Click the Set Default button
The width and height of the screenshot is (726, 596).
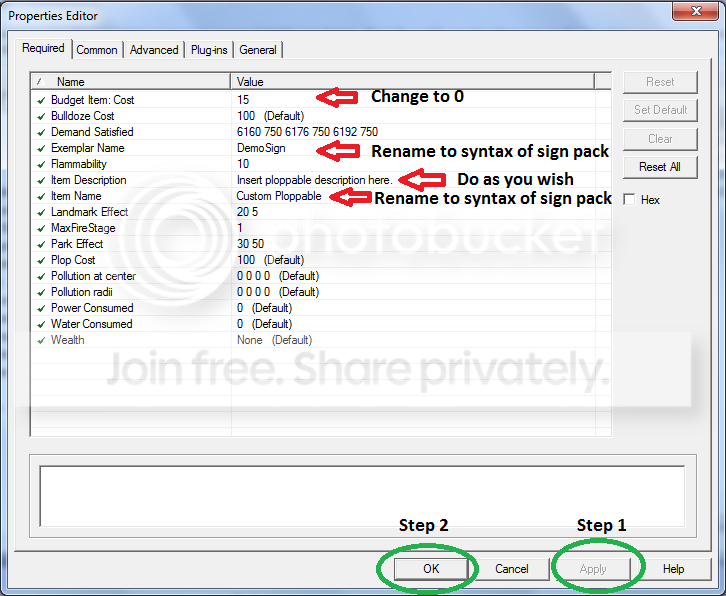[x=660, y=110]
